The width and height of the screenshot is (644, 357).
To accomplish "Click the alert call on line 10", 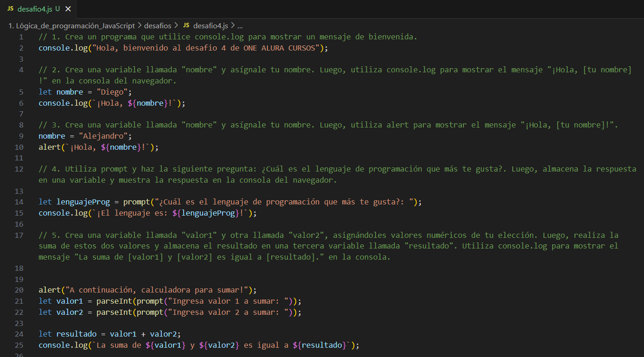I will (50, 147).
